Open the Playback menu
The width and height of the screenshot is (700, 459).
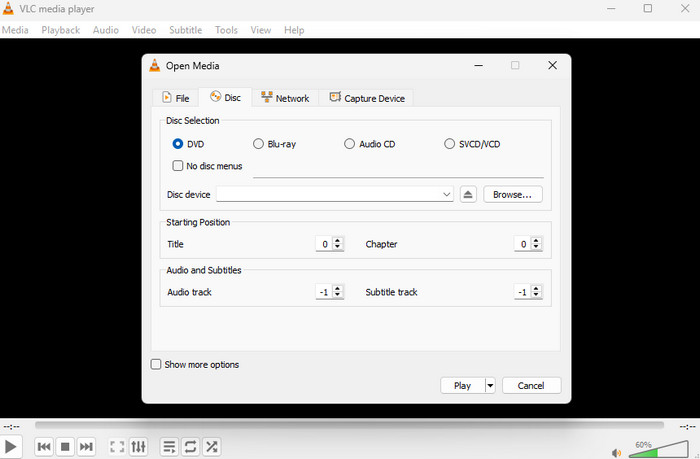(x=60, y=30)
